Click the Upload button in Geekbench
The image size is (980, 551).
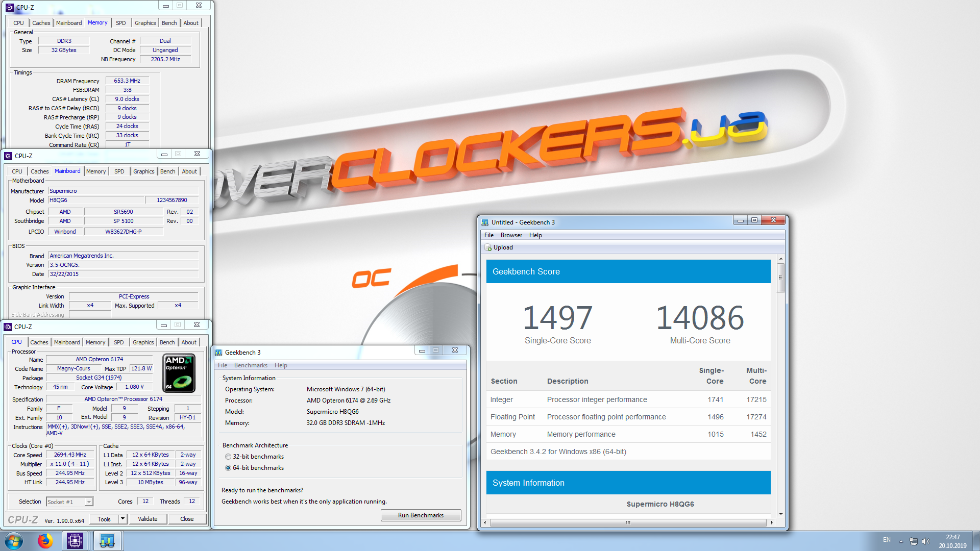point(498,247)
